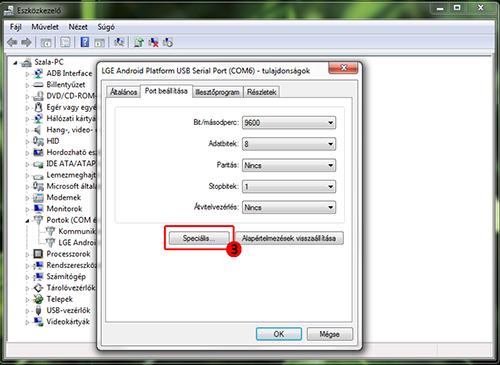Open the Properties sheet toolbar icon
Image resolution: width=500 pixels, height=365 pixels.
point(65,42)
